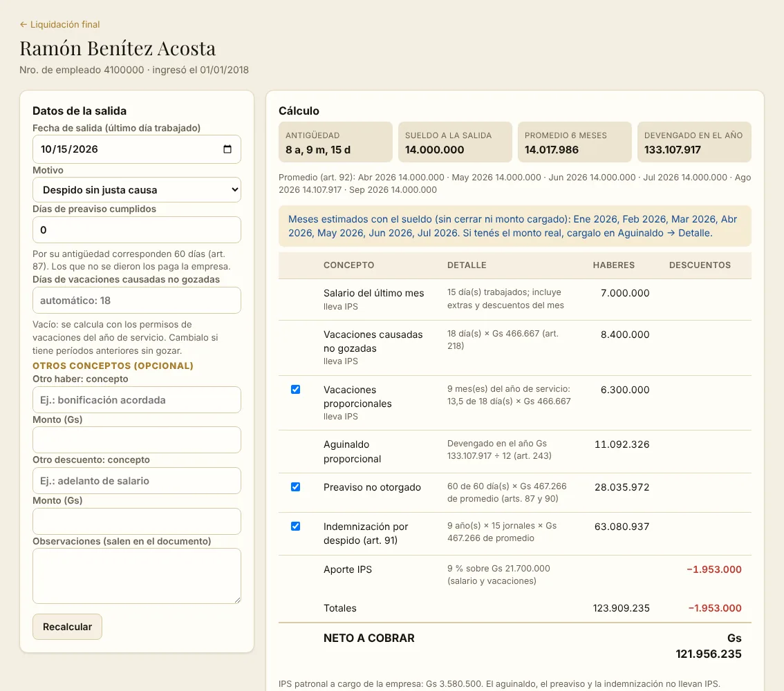Viewport: 784px width, 691px height.
Task: Click the net amount 121.956.235
Action: (709, 654)
